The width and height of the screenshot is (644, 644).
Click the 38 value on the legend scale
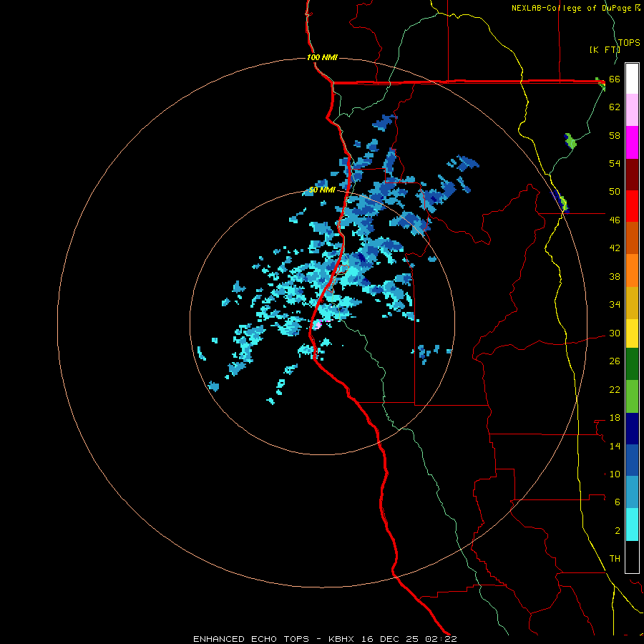(x=615, y=277)
